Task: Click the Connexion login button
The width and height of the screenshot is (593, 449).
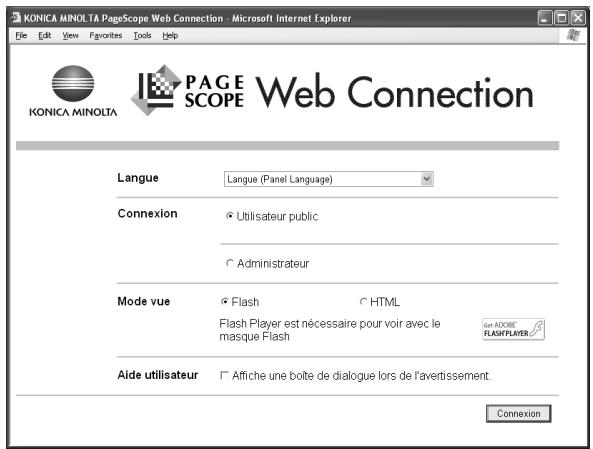Action: [518, 413]
